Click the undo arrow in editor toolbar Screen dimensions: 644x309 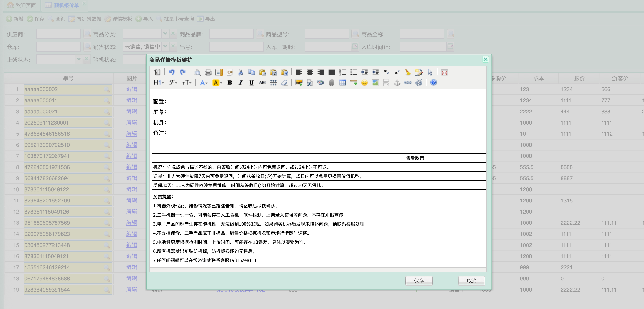click(x=171, y=72)
